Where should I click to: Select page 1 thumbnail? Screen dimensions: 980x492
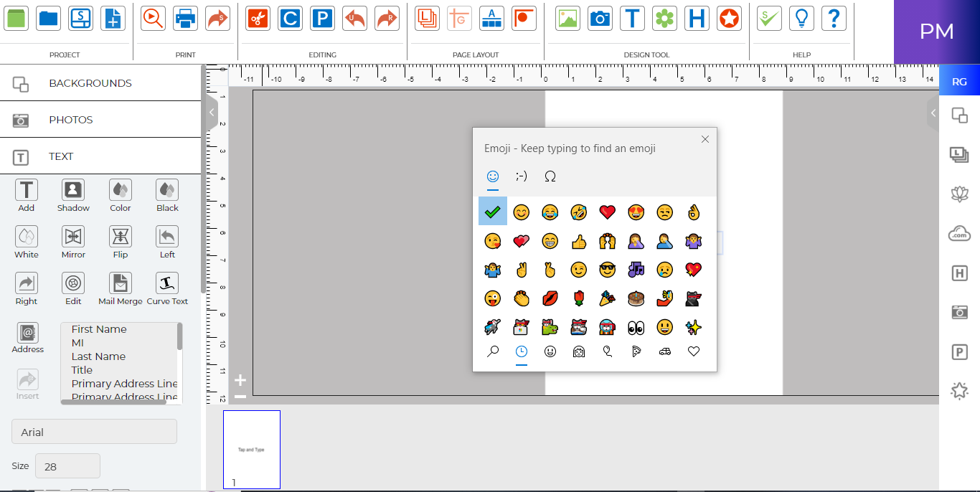coord(252,450)
